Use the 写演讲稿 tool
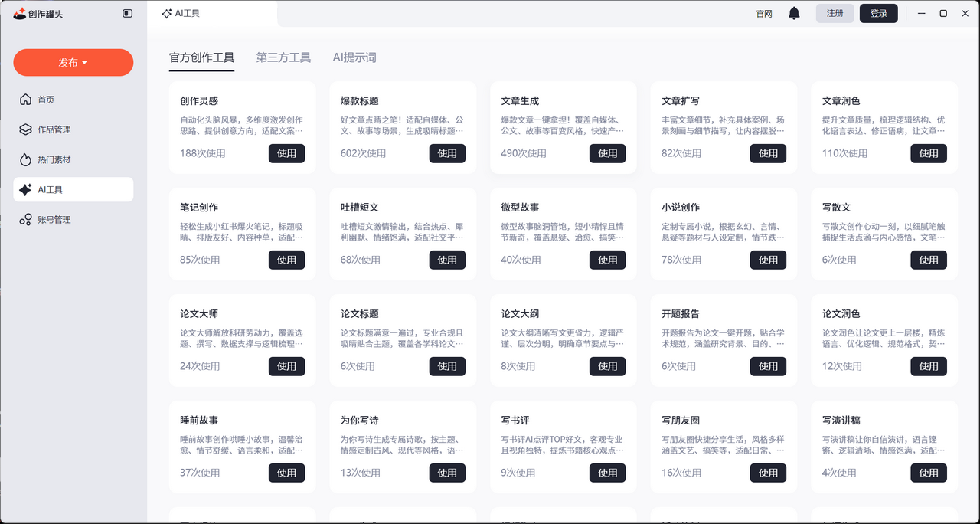Viewport: 980px width, 524px height. point(929,473)
